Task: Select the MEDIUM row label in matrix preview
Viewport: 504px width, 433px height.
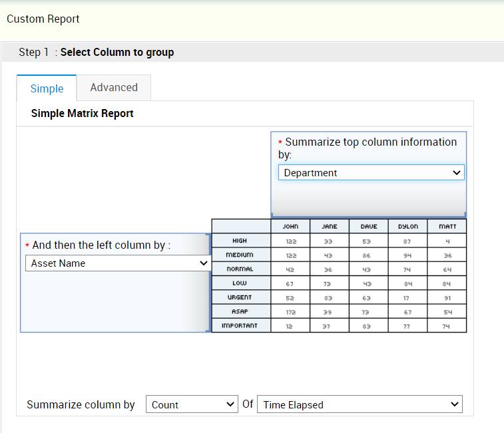Action: pos(240,255)
